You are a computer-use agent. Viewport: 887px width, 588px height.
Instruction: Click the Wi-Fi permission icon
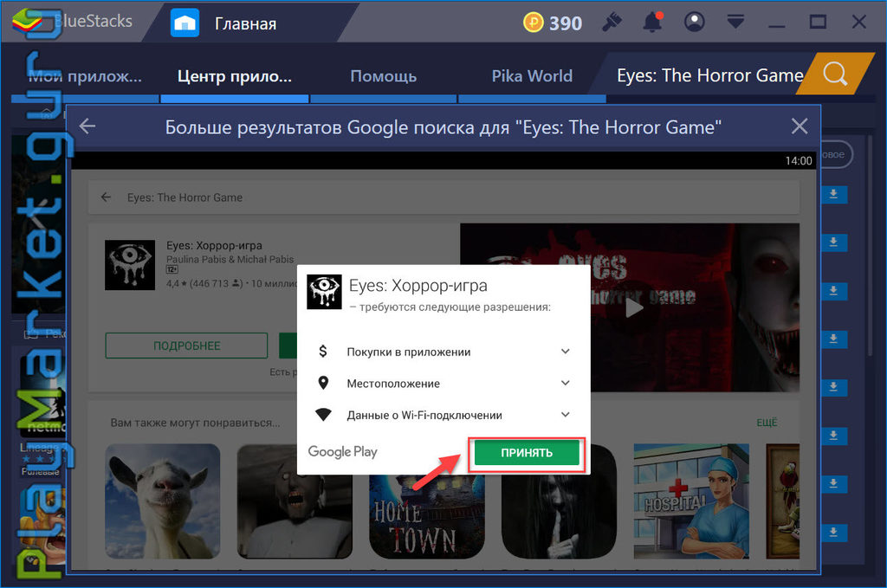[x=323, y=415]
